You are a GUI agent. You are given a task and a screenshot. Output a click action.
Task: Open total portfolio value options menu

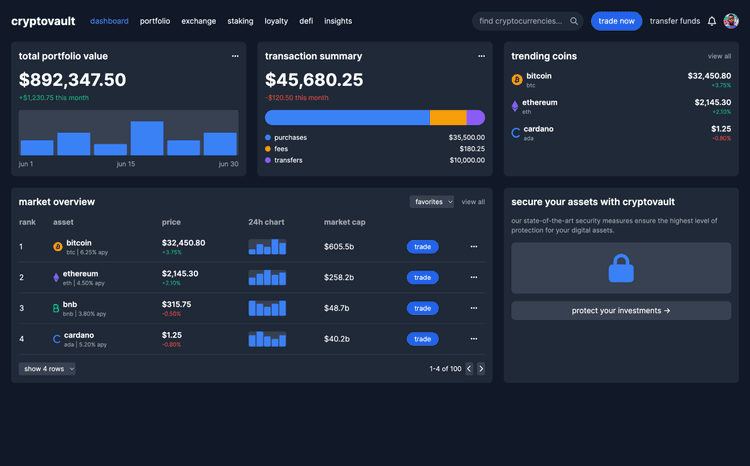click(x=235, y=57)
